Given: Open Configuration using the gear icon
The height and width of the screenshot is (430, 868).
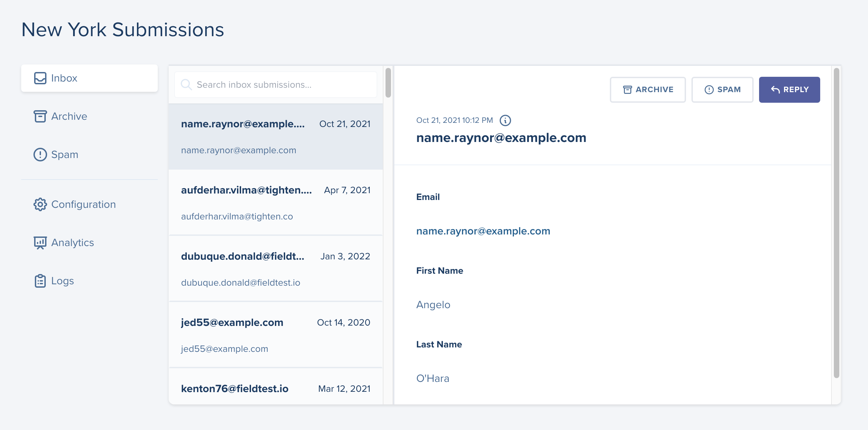Looking at the screenshot, I should coord(40,204).
